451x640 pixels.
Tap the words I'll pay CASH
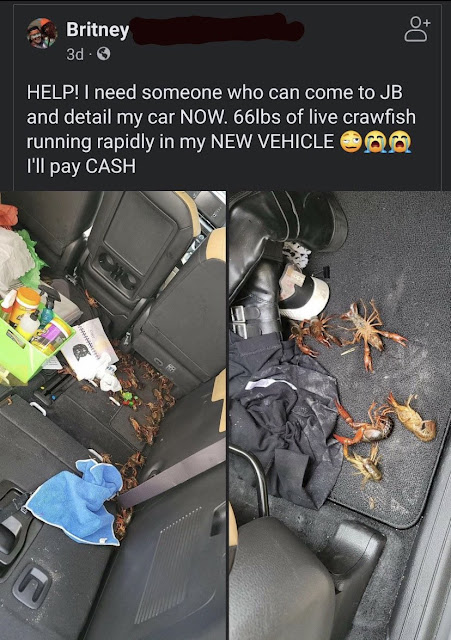pyautogui.click(x=81, y=167)
